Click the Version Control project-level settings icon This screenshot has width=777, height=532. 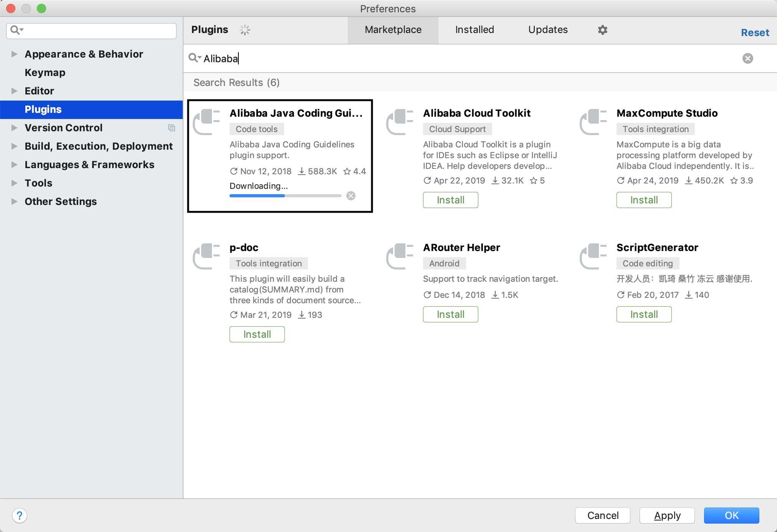[x=172, y=128]
